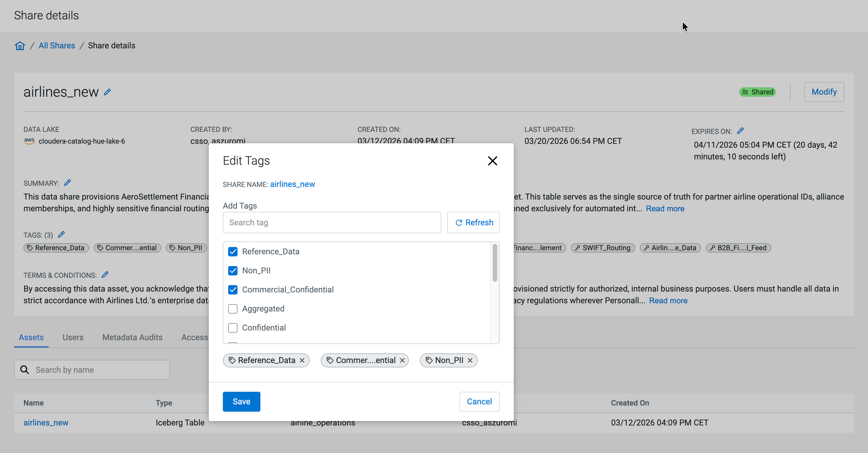Screen dimensions: 868x453
Task: Switch to the Users tab
Action: tap(73, 337)
